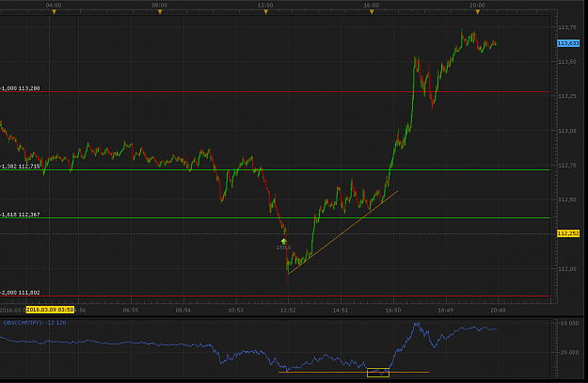
Task: Click the 18:49 label on the bottom time axis
Action: point(446,311)
